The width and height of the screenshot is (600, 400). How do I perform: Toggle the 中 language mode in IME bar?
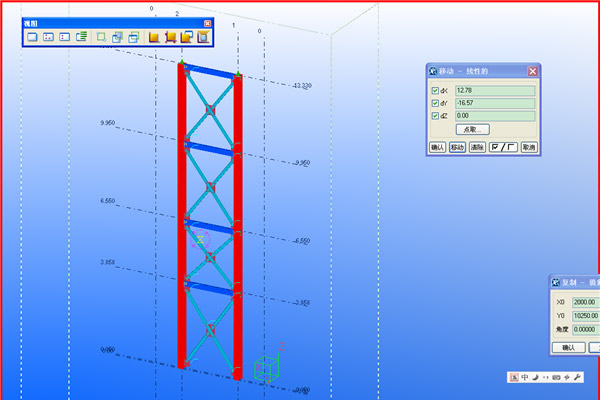click(x=524, y=377)
